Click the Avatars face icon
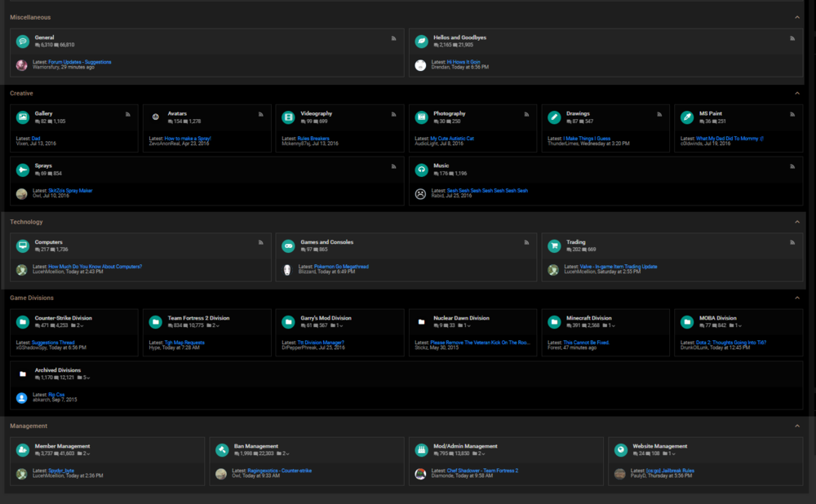 click(155, 117)
